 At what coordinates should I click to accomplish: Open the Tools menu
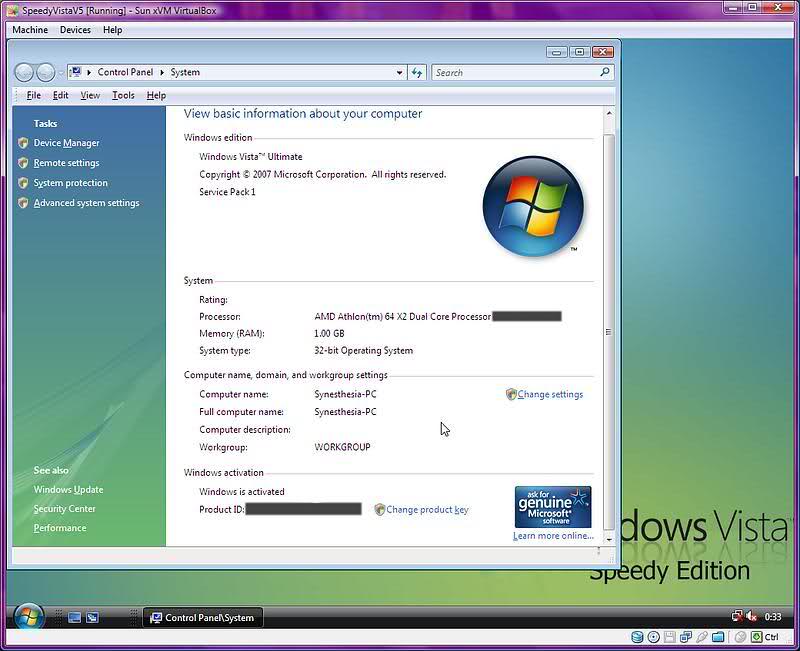[x=123, y=95]
